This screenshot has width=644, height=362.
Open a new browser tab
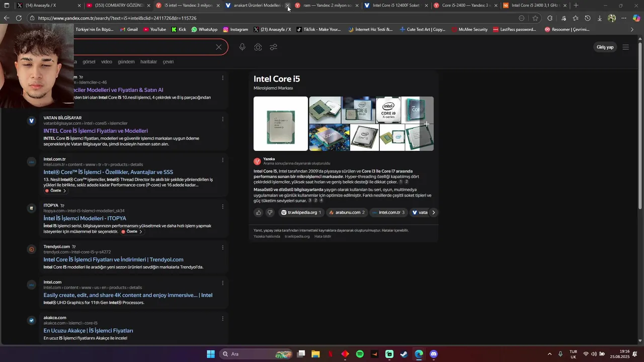[x=576, y=6]
